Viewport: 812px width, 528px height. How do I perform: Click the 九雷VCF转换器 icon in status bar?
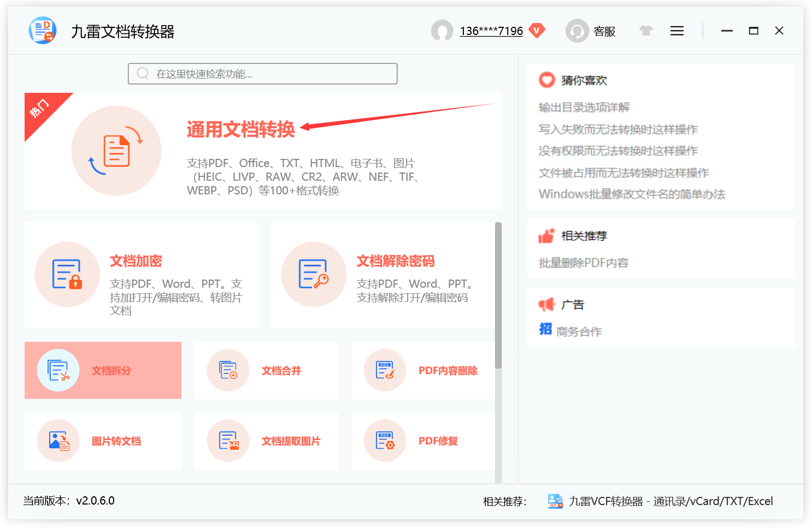point(555,501)
